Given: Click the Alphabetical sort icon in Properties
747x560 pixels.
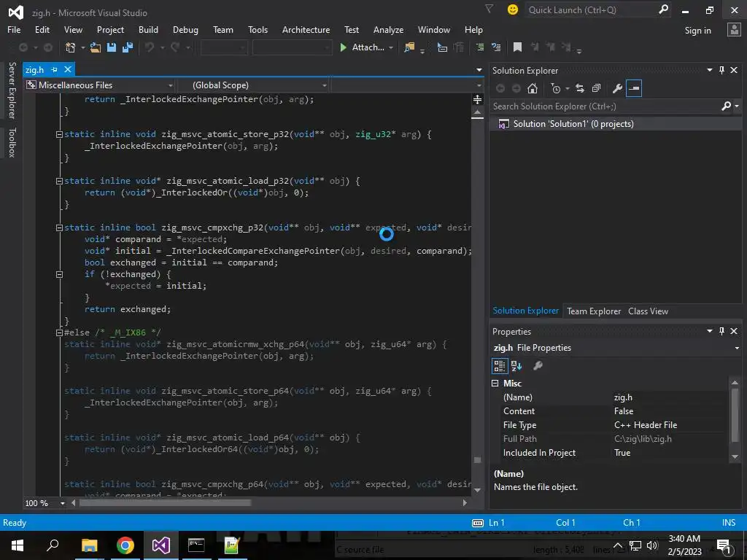Looking at the screenshot, I should click(516, 366).
